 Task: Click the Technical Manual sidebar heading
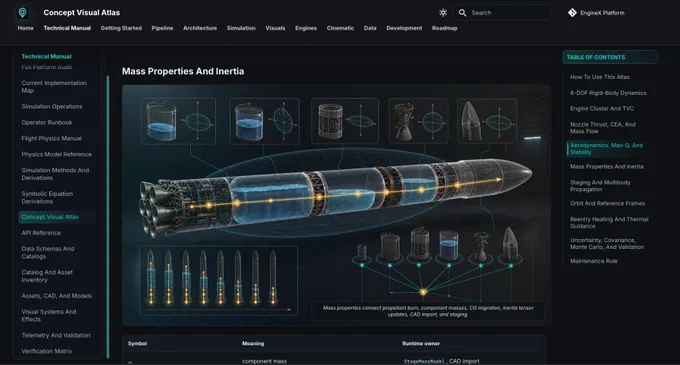tap(46, 56)
